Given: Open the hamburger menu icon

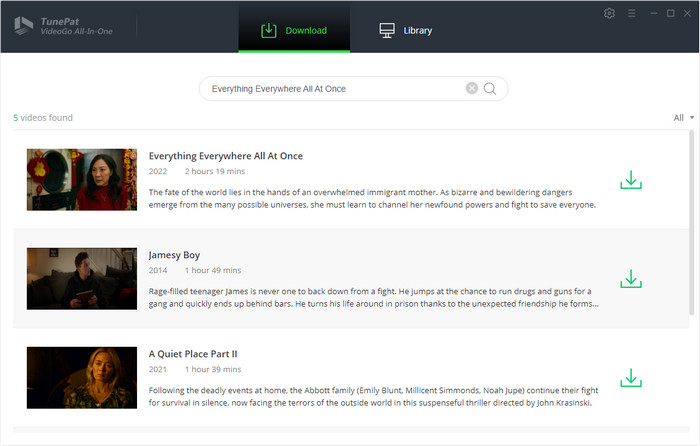Looking at the screenshot, I should pos(631,13).
